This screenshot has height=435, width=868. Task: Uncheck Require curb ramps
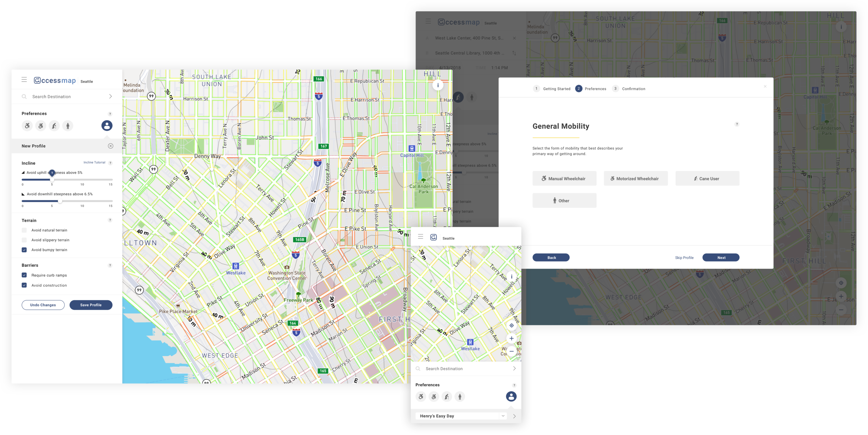[24, 275]
